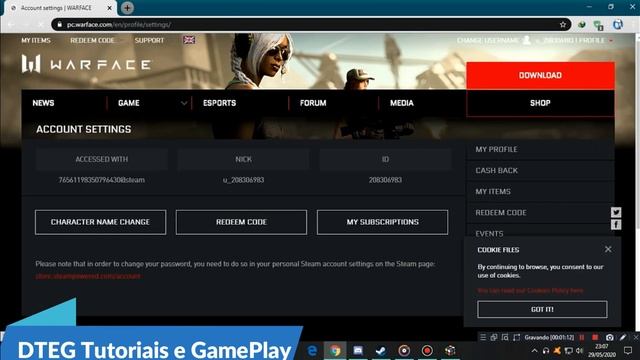Open REDEEM CODE in sidebar
The width and height of the screenshot is (640, 360).
tap(501, 213)
